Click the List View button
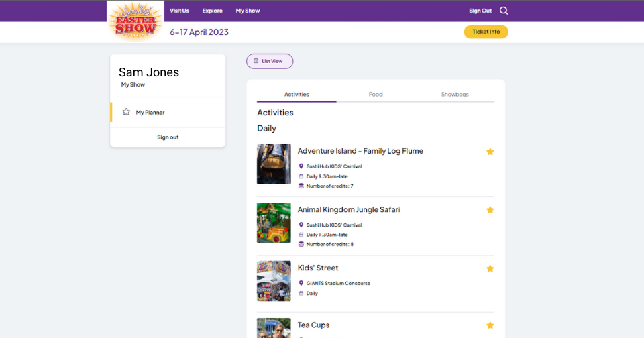This screenshot has height=338, width=644. 270,61
